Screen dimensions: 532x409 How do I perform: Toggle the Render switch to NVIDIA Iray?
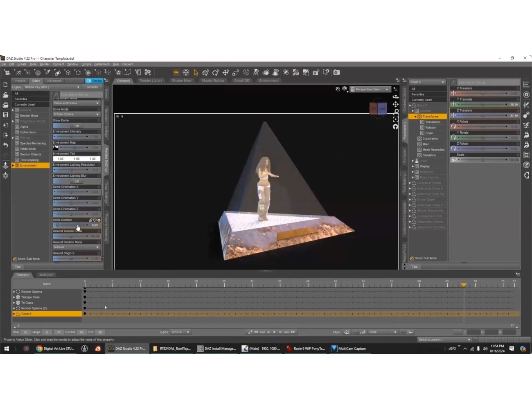(94, 81)
